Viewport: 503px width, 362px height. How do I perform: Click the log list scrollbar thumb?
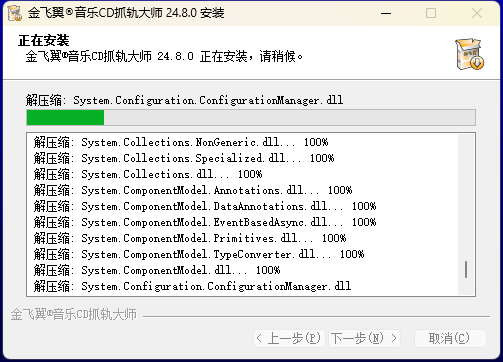(x=466, y=269)
